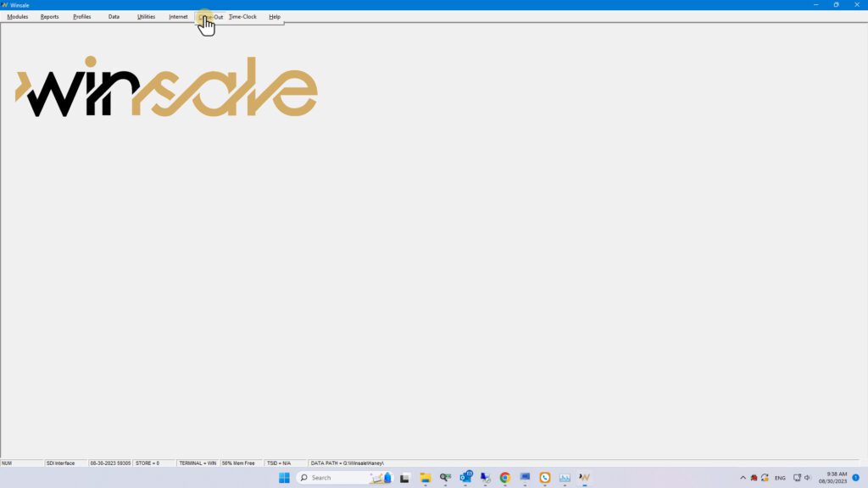Viewport: 868px width, 488px height.
Task: Open the Help menu
Action: click(275, 17)
